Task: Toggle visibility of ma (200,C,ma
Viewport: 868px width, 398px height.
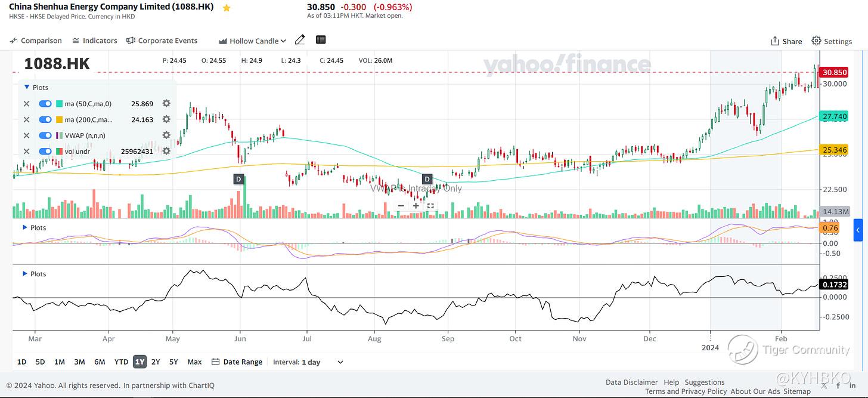Action: point(45,119)
